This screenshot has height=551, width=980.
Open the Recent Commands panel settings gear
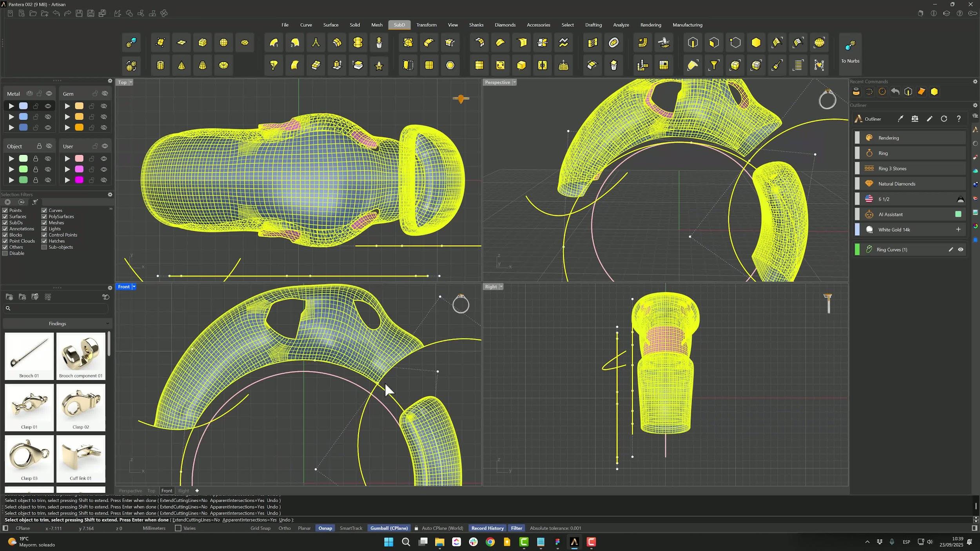tap(975, 82)
